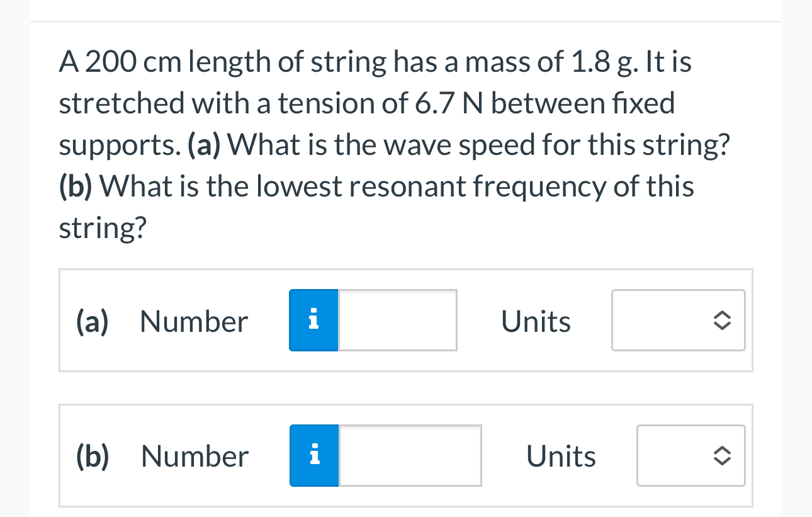Screen dimensions: 812x517
Task: Click the chevron icon in the part (b) Units selector
Action: 721,455
